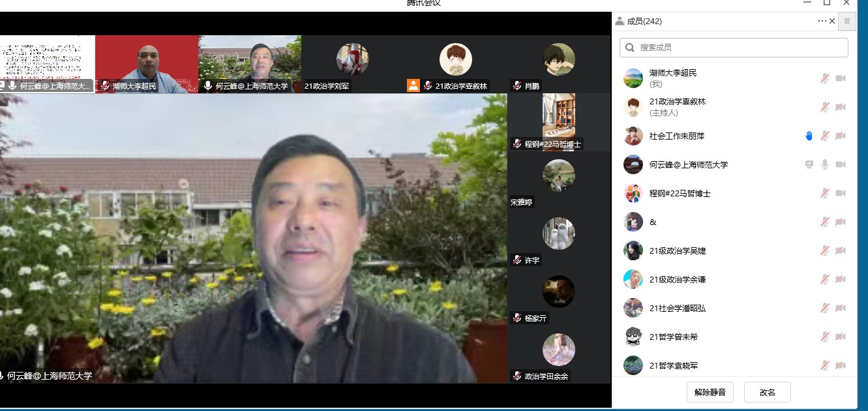Click avatar of 21级政治学吴婕 in list
Screen dimensions: 868x411
pyautogui.click(x=633, y=251)
